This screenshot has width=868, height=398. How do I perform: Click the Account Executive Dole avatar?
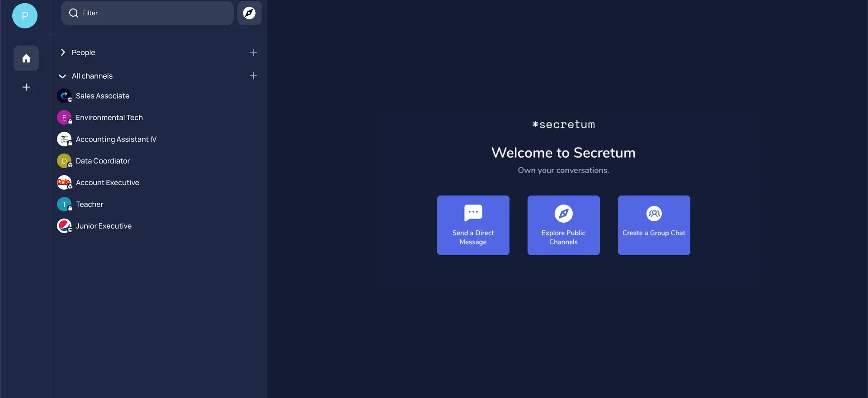pyautogui.click(x=64, y=183)
